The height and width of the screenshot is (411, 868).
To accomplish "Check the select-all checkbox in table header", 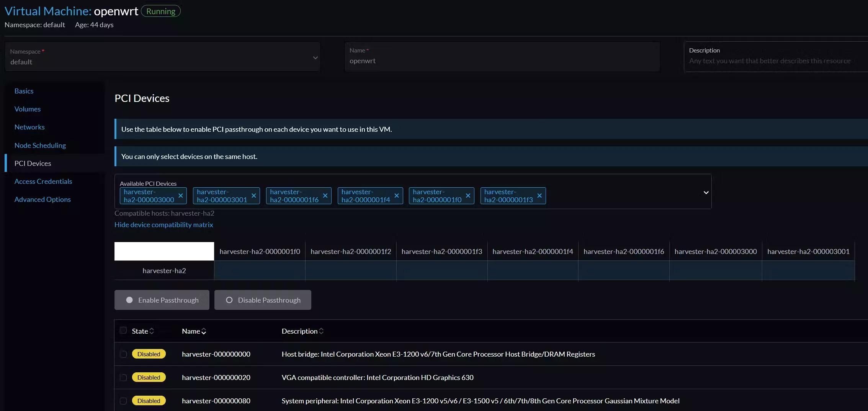I will click(x=123, y=330).
